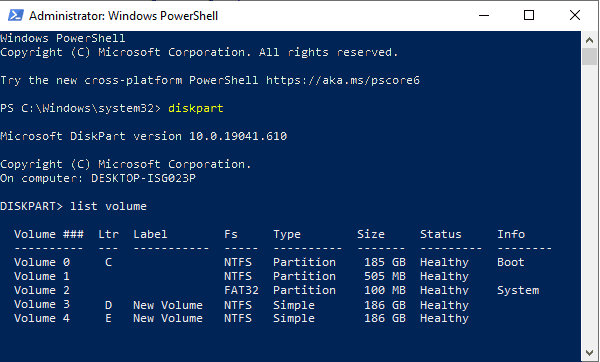Screen dimensions: 600x362
Task: Click the scrollbar down arrow
Action: pyautogui.click(x=589, y=352)
